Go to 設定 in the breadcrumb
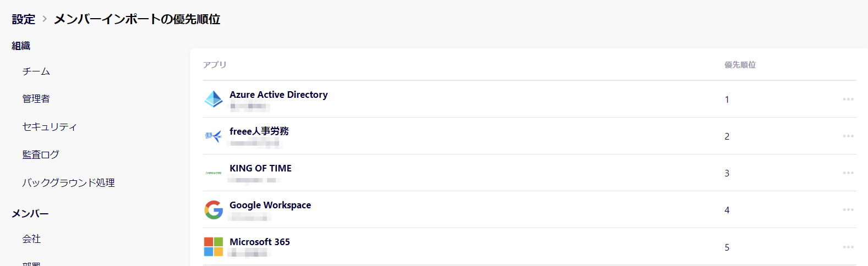This screenshot has height=266, width=868. pos(24,19)
